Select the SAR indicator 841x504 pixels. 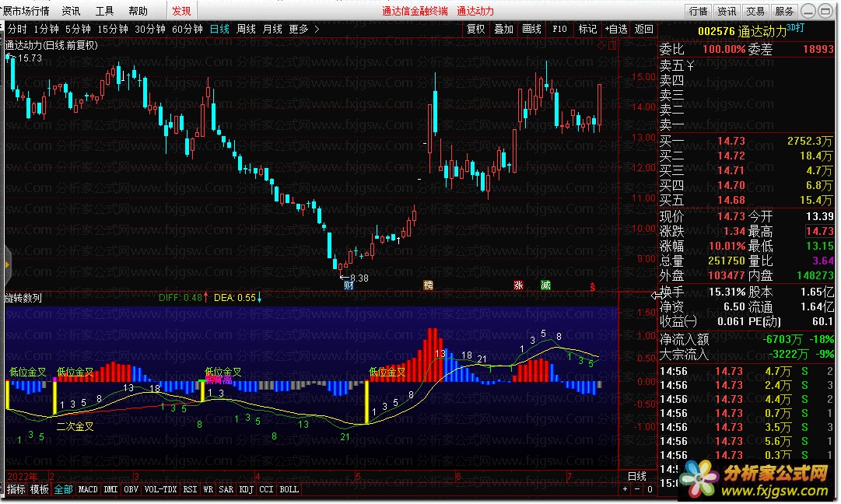pos(226,489)
